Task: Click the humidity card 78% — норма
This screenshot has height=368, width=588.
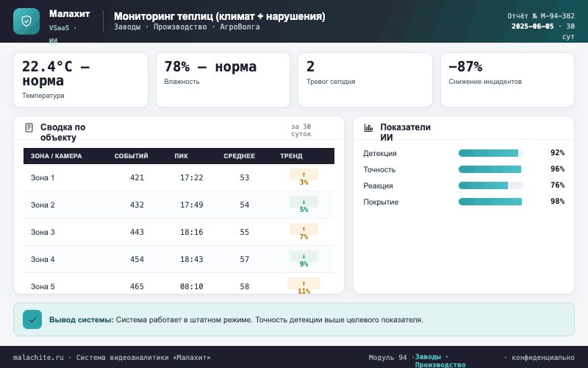Action: pyautogui.click(x=223, y=79)
